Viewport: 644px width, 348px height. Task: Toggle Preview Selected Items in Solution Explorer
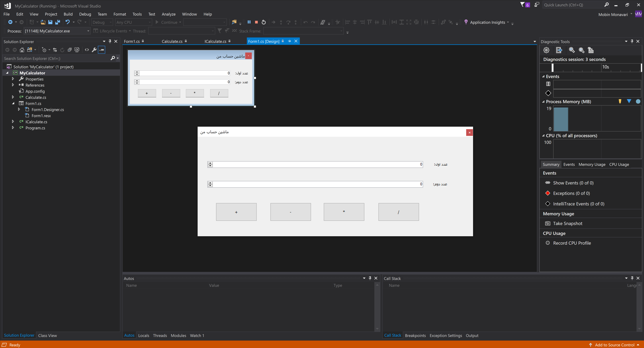[x=101, y=50]
